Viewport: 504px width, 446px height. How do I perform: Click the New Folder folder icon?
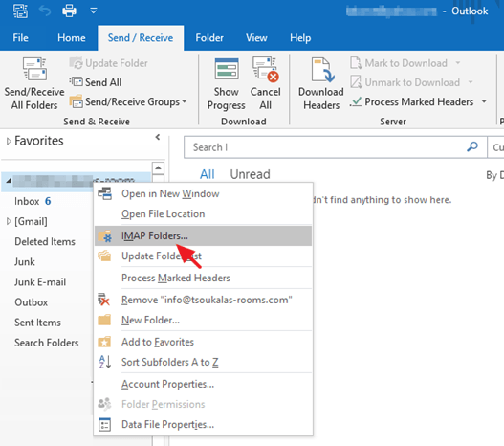coord(104,320)
